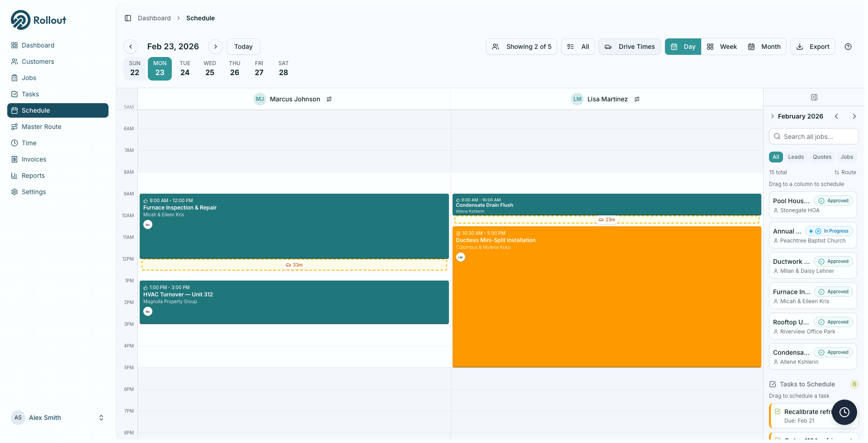868x443 pixels.
Task: Open the help question mark icon
Action: coord(848,47)
